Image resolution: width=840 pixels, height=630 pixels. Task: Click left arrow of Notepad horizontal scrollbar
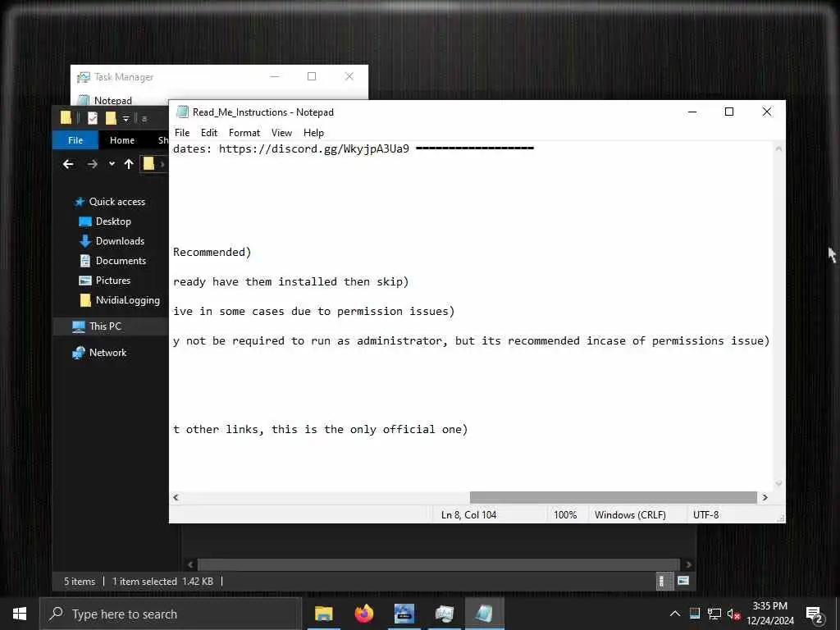(176, 498)
